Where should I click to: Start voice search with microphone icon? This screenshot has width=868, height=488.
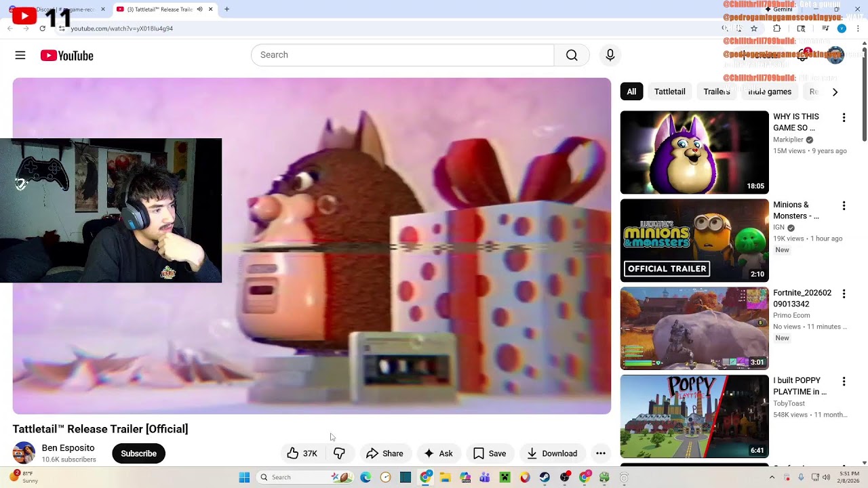pos(610,55)
